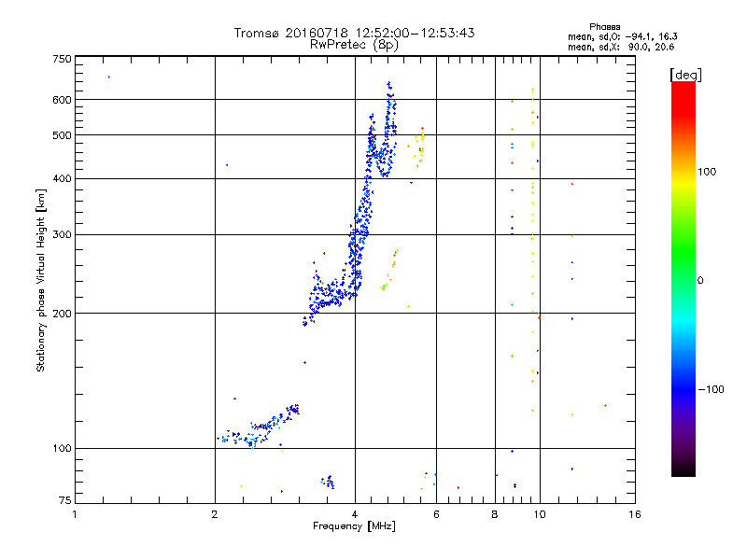Click the 'Stationary phase Virtual Height [km]' axis label
Screen dimensions: 747x560
pos(41,280)
